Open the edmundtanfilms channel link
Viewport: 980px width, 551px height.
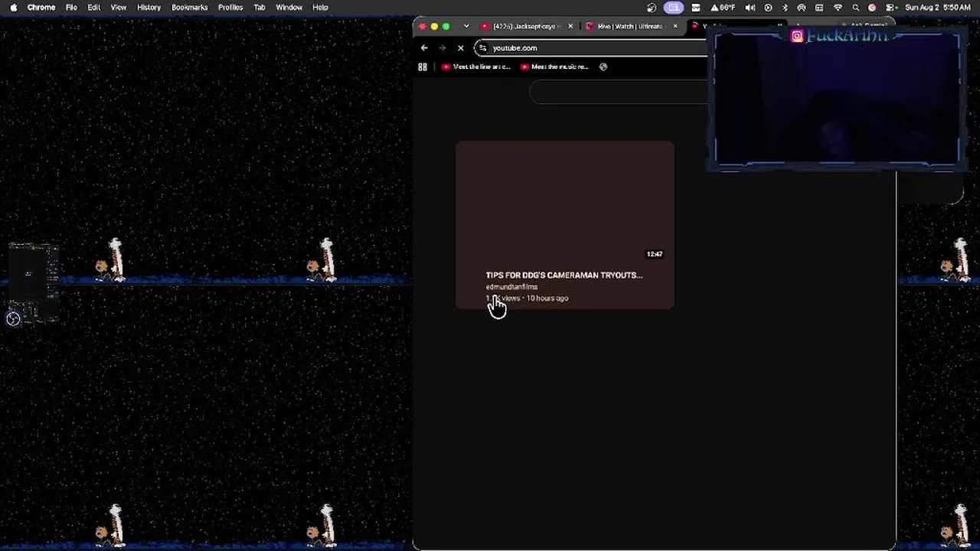pyautogui.click(x=511, y=287)
